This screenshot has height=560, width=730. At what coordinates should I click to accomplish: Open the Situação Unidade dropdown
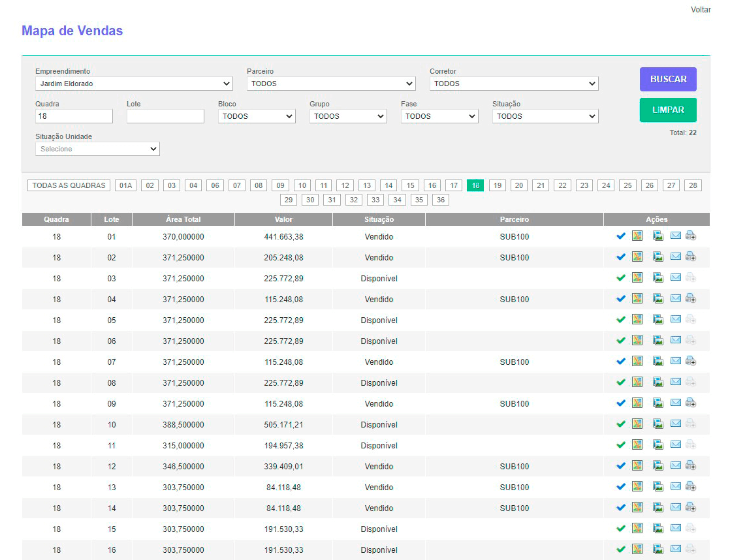97,149
